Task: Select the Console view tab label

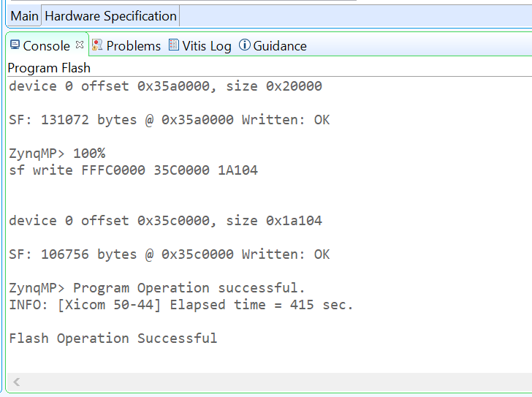Action: 46,46
